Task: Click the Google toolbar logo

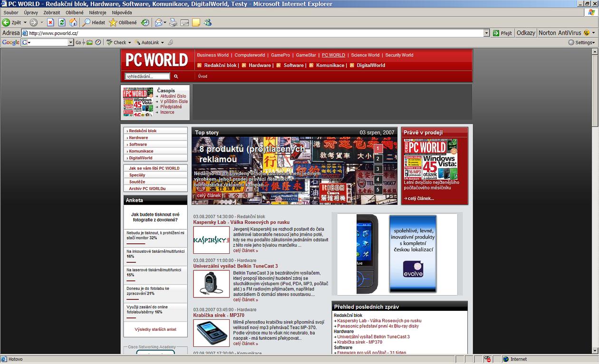Action: click(10, 42)
